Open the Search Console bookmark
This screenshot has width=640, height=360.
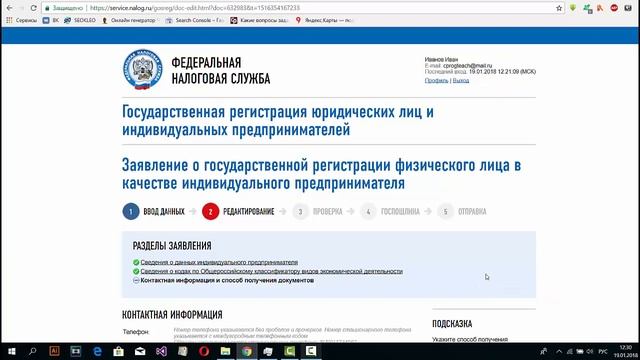coord(195,20)
